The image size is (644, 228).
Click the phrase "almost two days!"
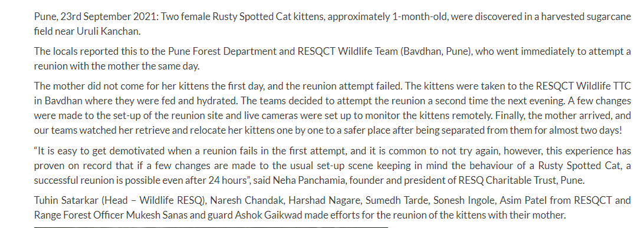point(592,130)
